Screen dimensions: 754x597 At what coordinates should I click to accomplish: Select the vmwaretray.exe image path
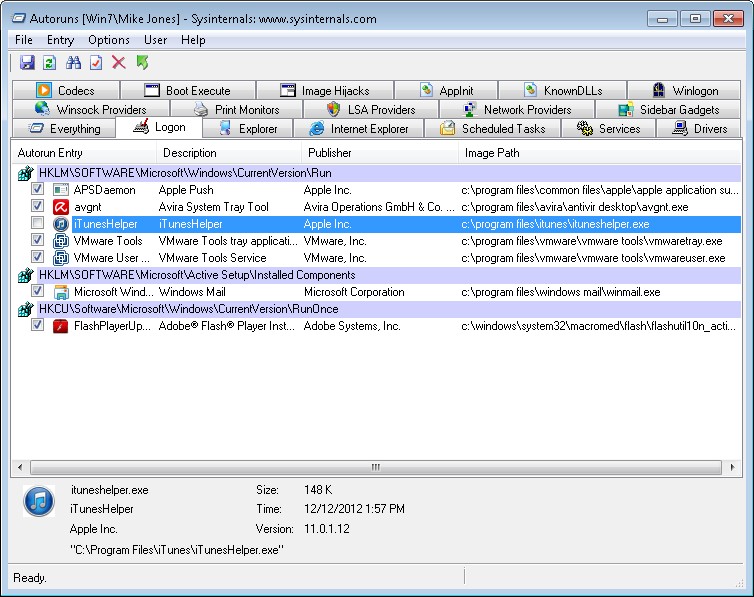pyautogui.click(x=591, y=241)
